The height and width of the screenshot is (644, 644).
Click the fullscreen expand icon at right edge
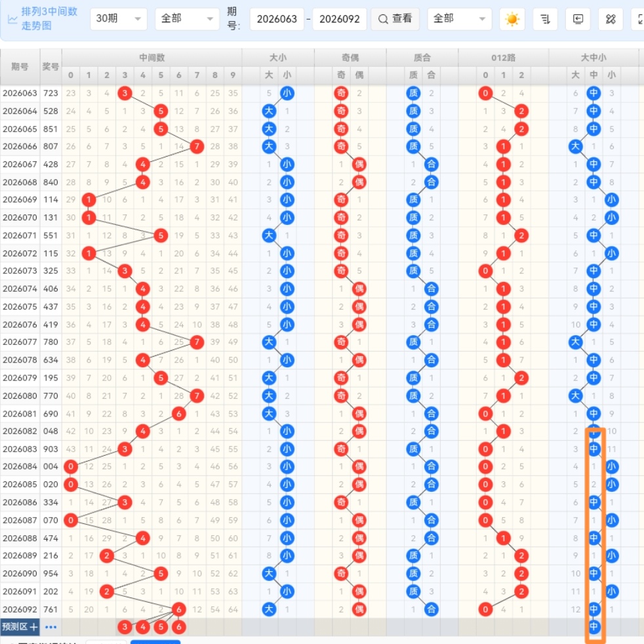639,19
